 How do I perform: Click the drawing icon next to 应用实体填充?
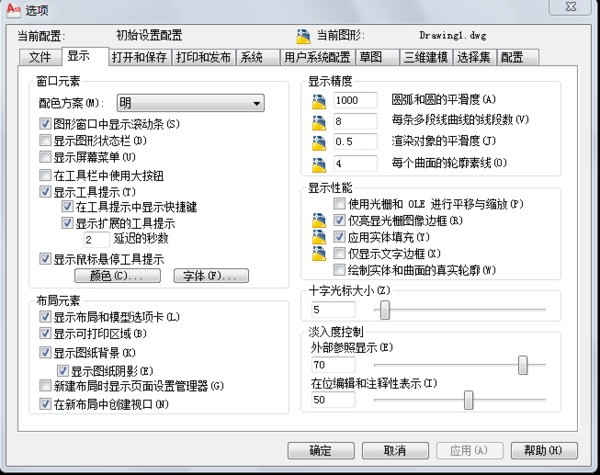(x=320, y=237)
